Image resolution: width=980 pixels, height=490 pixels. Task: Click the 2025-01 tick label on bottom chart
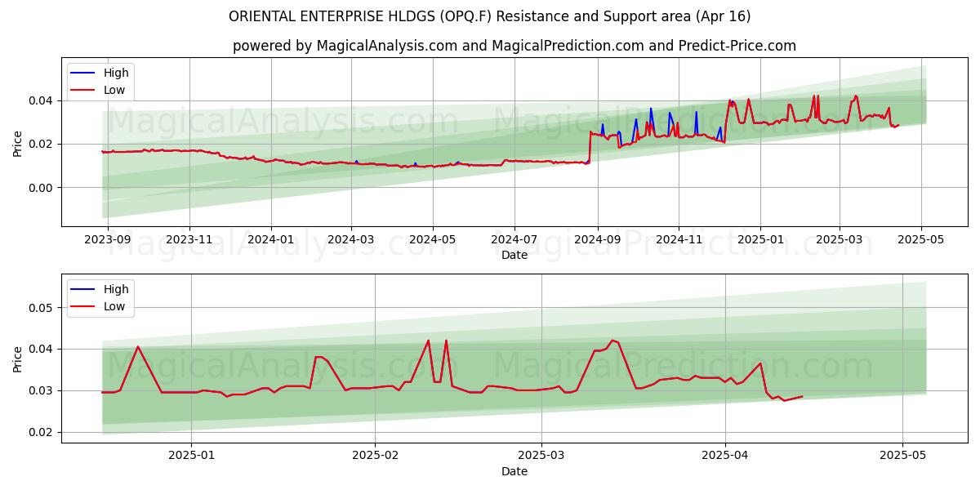tap(190, 457)
